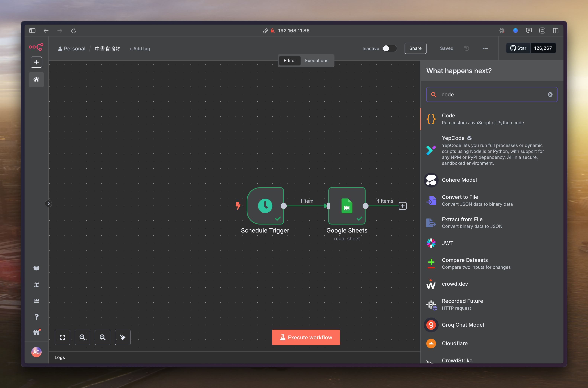Select the Editor tab
This screenshot has width=588, height=388.
(290, 61)
